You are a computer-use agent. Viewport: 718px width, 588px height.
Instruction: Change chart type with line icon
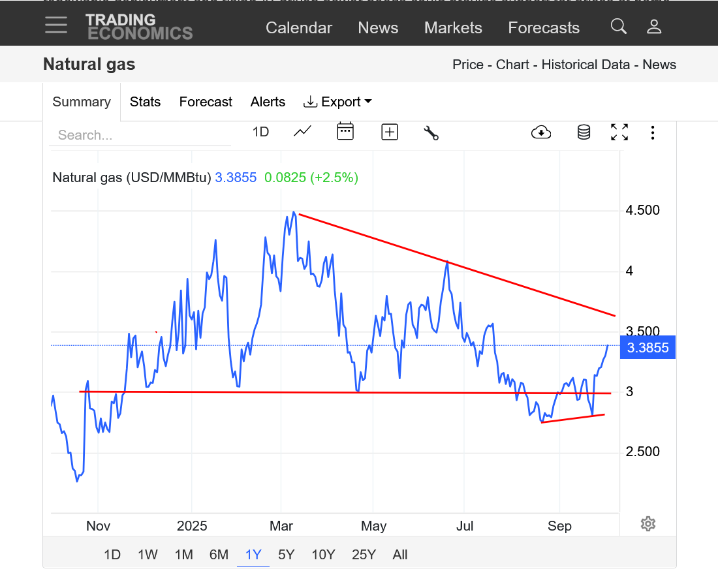tap(302, 132)
